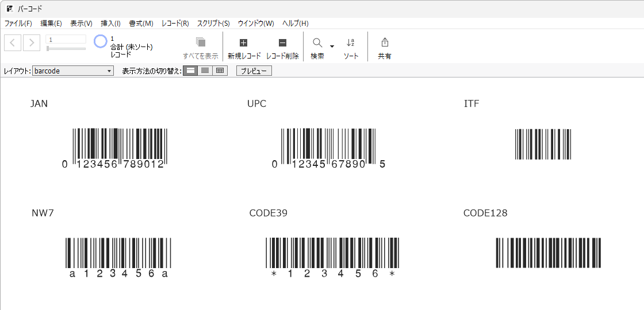Click the CODE39 label text
644x310 pixels.
point(268,213)
